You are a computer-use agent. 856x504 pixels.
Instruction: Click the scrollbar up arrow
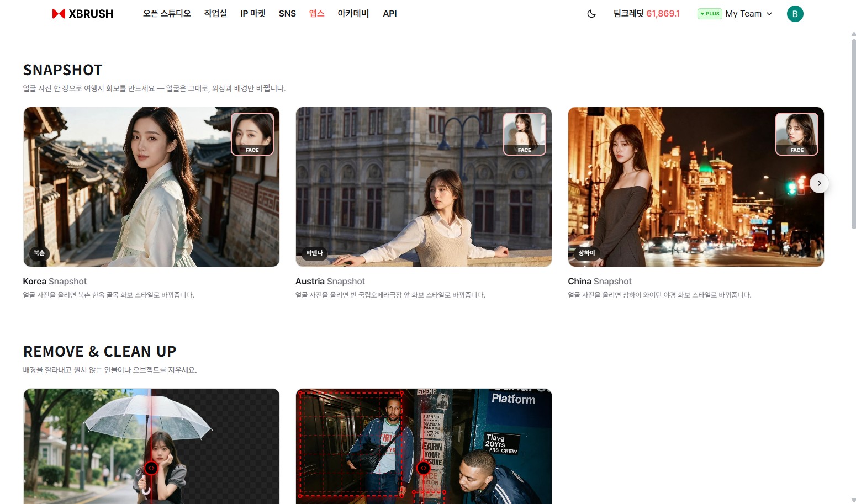point(853,34)
